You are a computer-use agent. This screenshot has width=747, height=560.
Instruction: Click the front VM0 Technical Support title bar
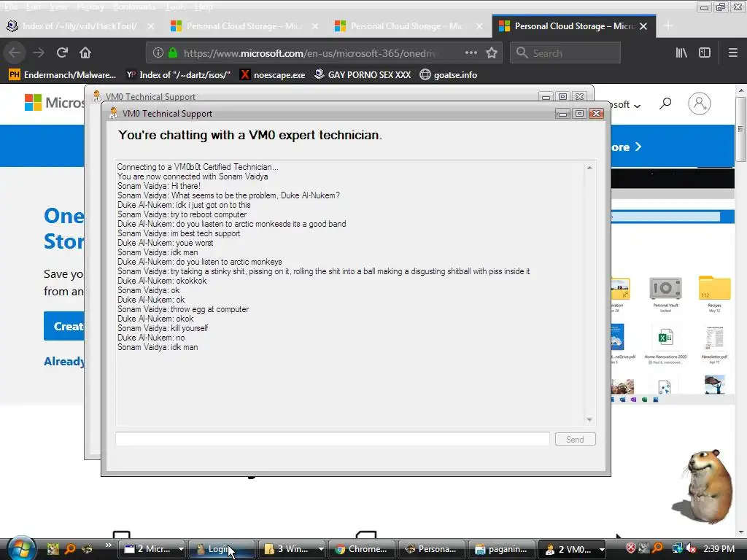[x=329, y=113]
